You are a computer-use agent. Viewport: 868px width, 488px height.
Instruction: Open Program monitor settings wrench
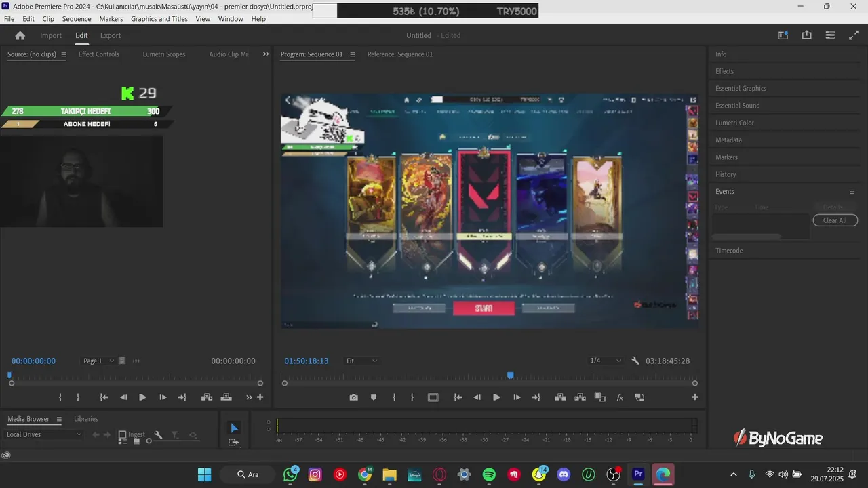(x=635, y=361)
